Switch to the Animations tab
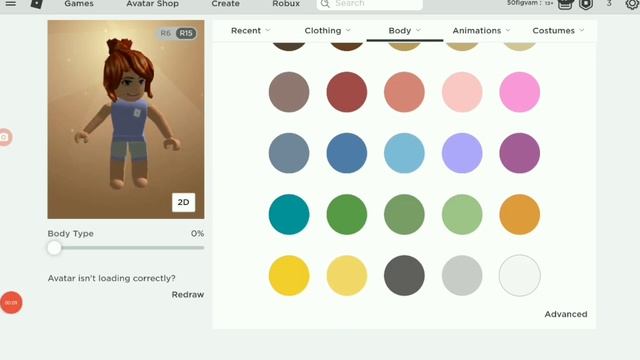640x360 pixels. [x=477, y=31]
